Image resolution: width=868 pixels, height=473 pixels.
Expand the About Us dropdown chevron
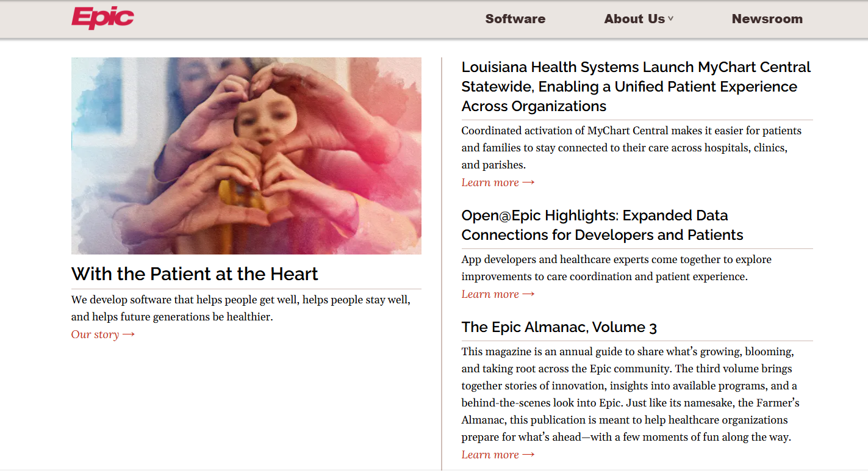(671, 19)
